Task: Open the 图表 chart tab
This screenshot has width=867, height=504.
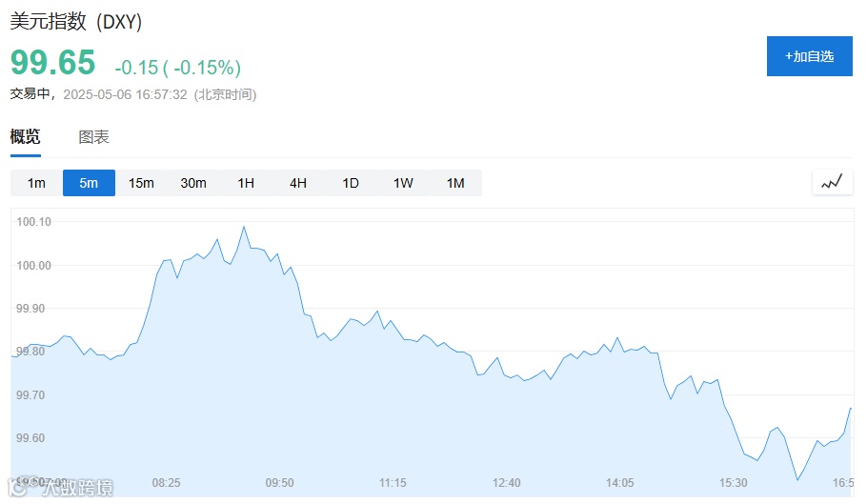Action: point(93,137)
